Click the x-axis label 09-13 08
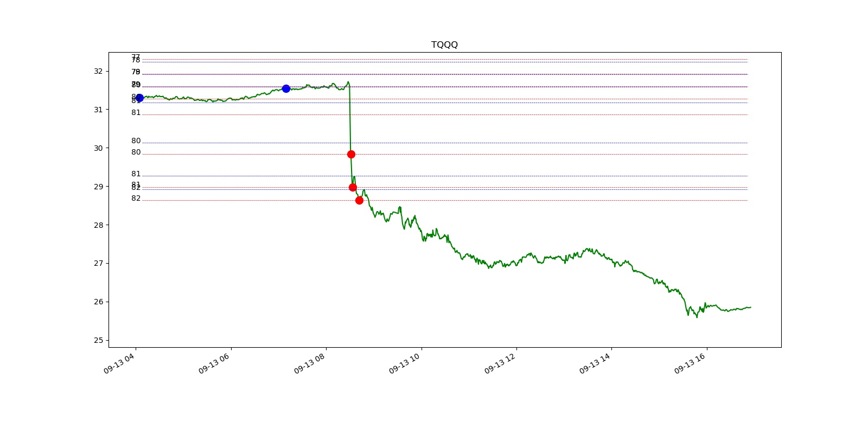Image resolution: width=868 pixels, height=434 pixels. (309, 363)
